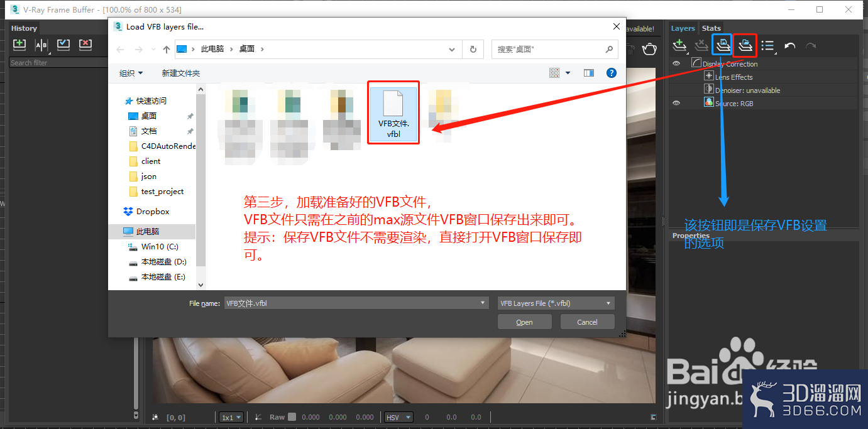Screen dimensions: 868x429
Task: Click the status bar toggle icon at bottom right
Action: point(654,417)
